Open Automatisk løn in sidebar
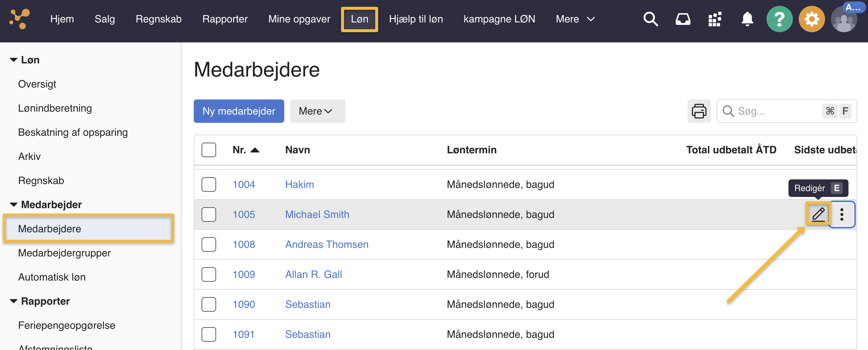The width and height of the screenshot is (868, 350). pos(52,277)
